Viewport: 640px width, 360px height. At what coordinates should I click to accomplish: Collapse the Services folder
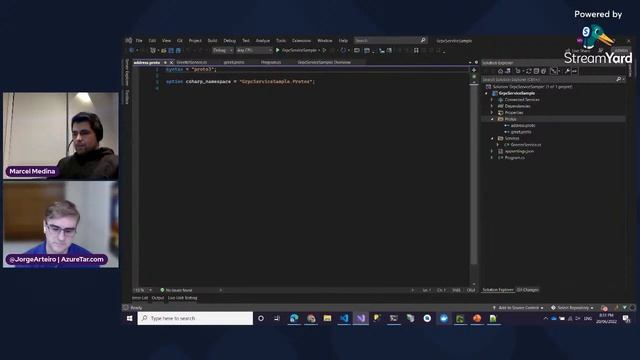pos(492,138)
